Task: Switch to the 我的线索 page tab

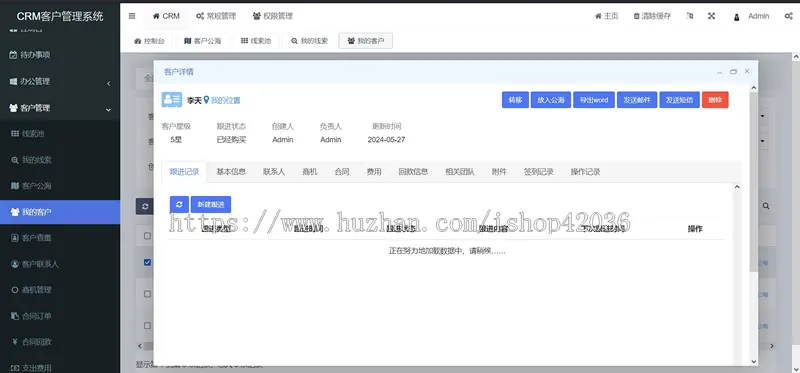Action: (310, 41)
